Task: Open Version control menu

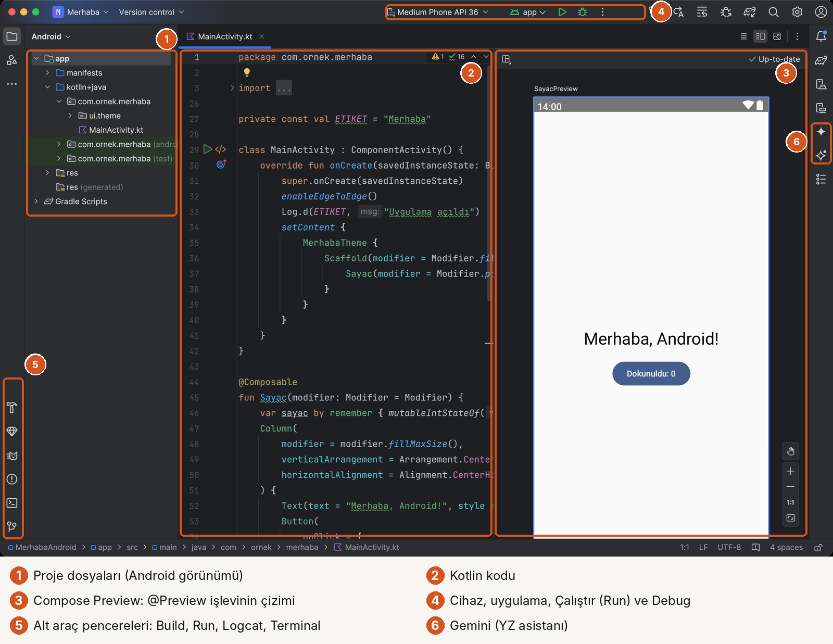Action: click(x=152, y=12)
